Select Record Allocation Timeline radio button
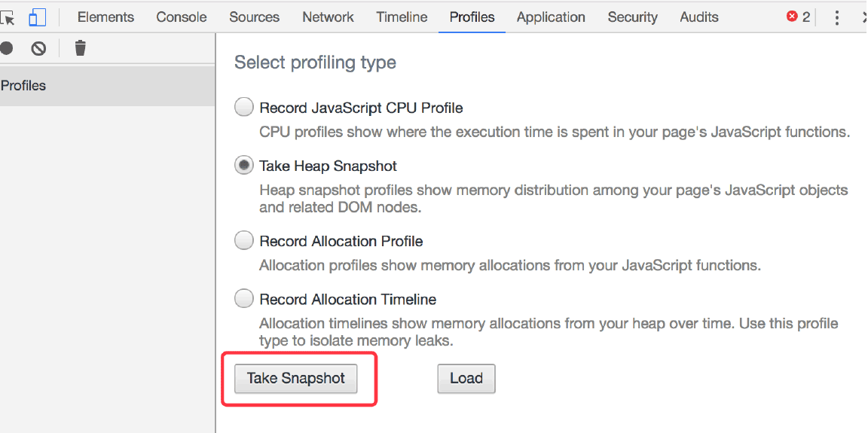Image resolution: width=868 pixels, height=433 pixels. point(243,299)
